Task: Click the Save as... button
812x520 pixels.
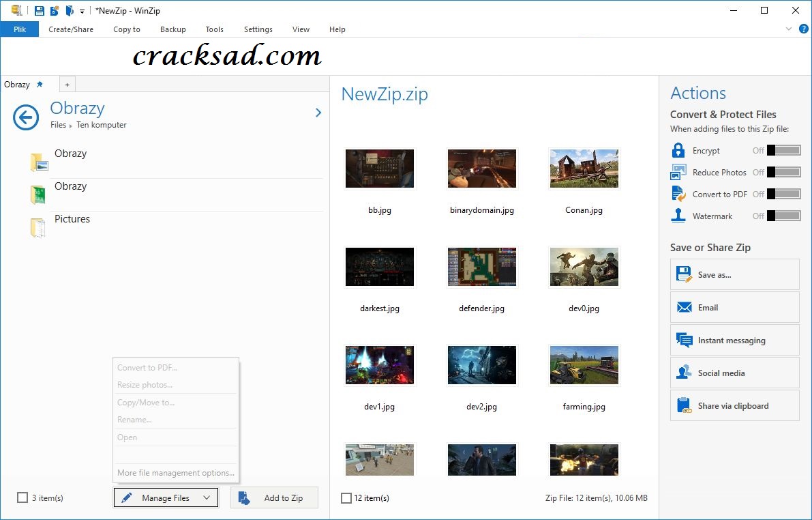Action: [735, 275]
